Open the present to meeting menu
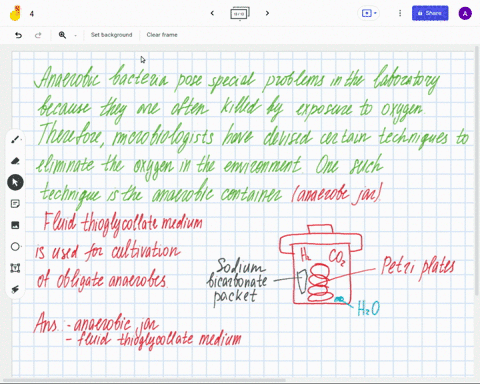Viewport: 480px width, 384px height. [369, 13]
